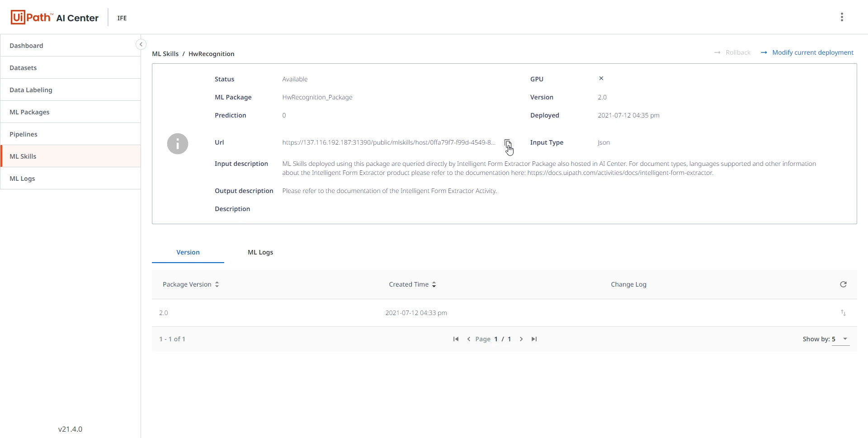
Task: Click the Change Log column header
Action: click(628, 284)
